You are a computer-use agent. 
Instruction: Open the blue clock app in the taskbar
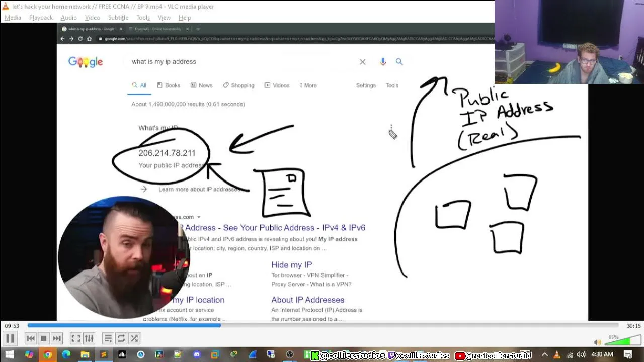point(141,355)
